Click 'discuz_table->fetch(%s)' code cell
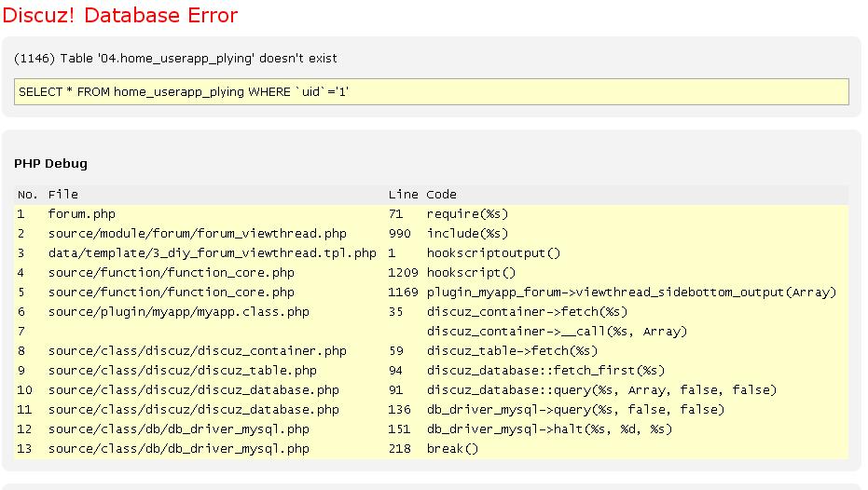Image resolution: width=868 pixels, height=490 pixels. (x=512, y=351)
